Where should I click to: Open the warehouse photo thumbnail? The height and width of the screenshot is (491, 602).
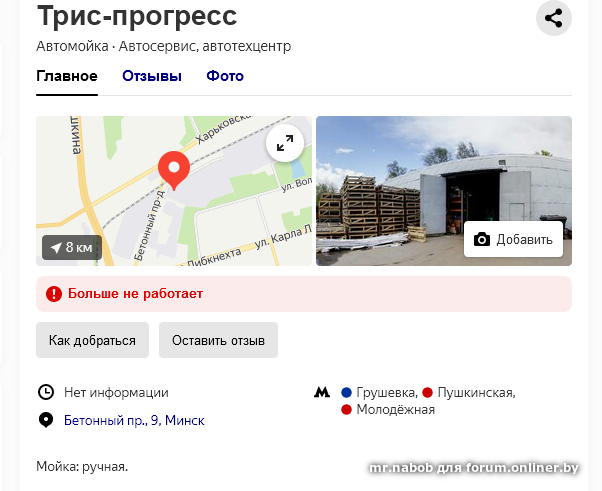coord(444,191)
